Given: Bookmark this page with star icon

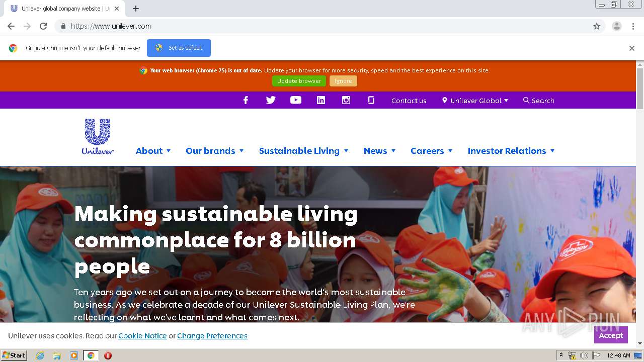Looking at the screenshot, I should 597,26.
